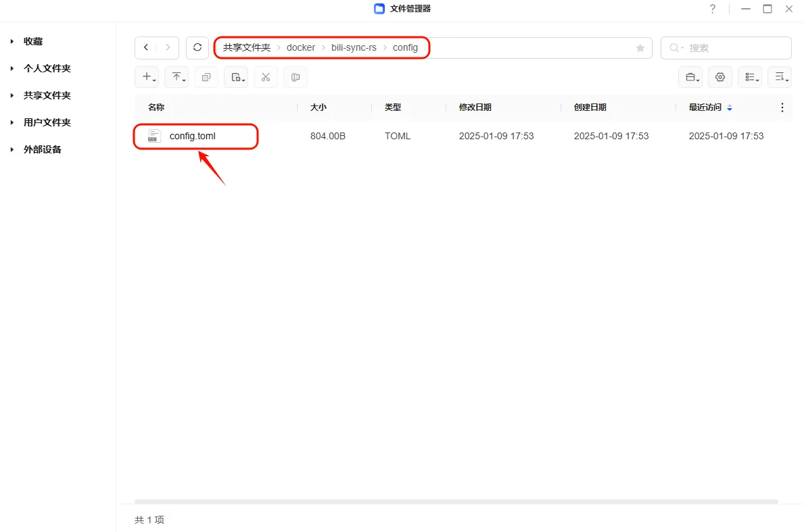Open the sort order dropdown

pyautogui.click(x=780, y=78)
